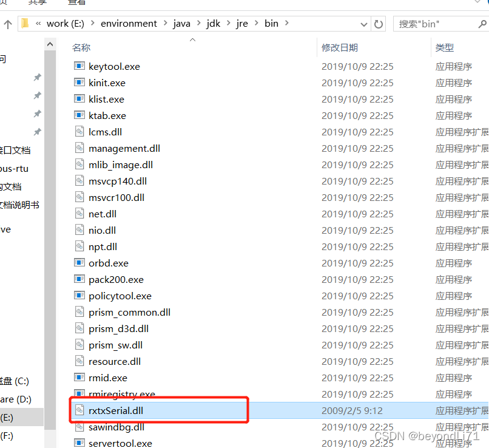Select management.dll file icon
Viewport: 489px width, 448px height.
pyautogui.click(x=79, y=148)
